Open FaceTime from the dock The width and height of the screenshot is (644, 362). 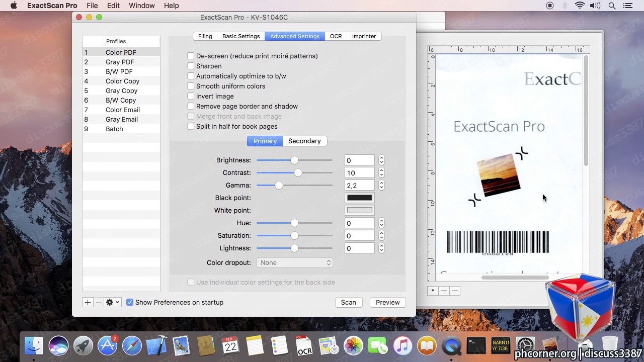[x=377, y=346]
